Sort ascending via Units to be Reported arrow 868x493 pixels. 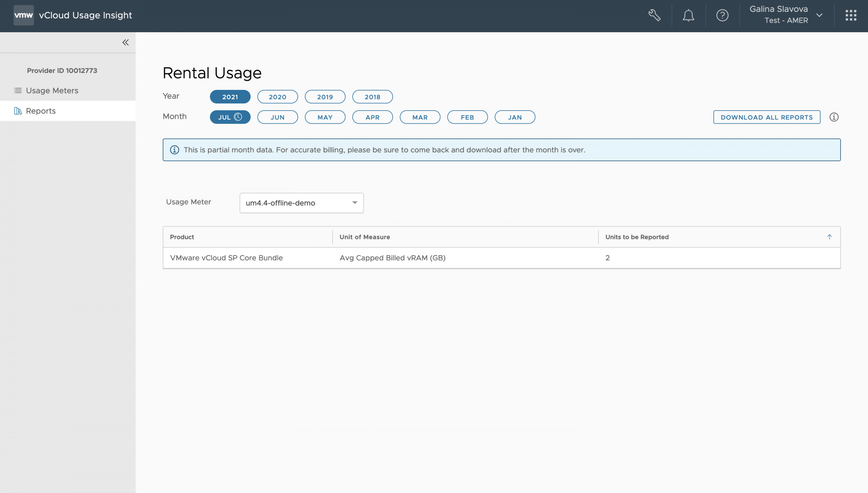click(x=829, y=237)
